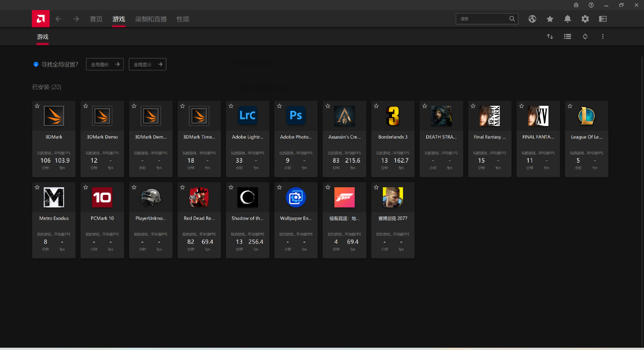Viewport: 644px width, 350px height.
Task: Click the bug report icon
Action: [576, 5]
